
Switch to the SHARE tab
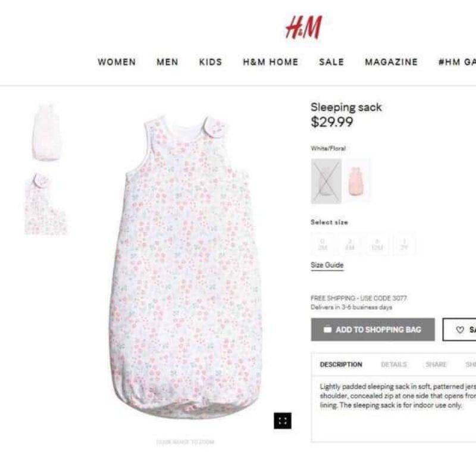click(436, 364)
